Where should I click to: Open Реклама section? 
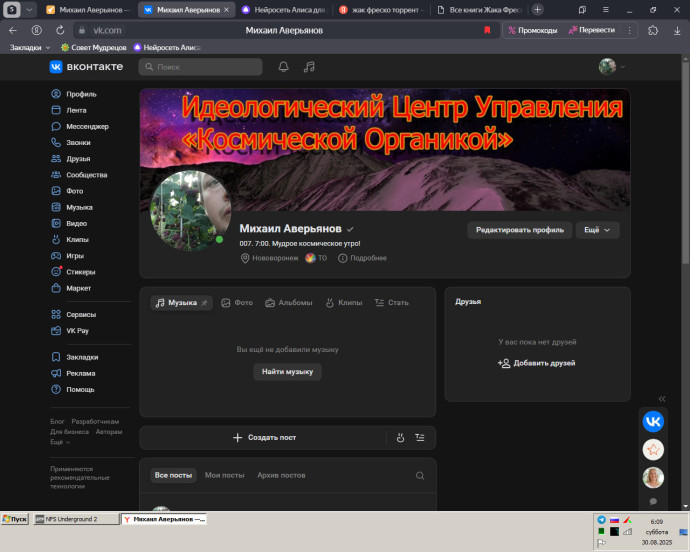click(73, 373)
